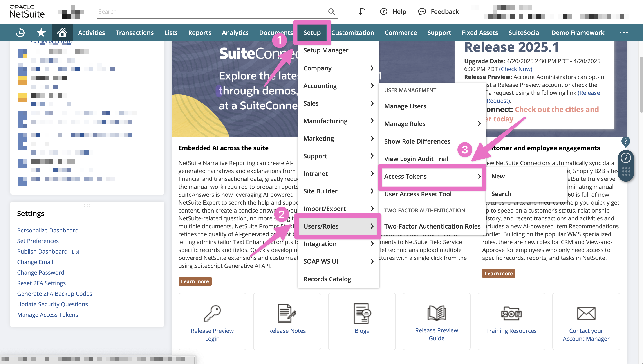
Task: Expand the Manufacturing submenu
Action: click(x=338, y=121)
